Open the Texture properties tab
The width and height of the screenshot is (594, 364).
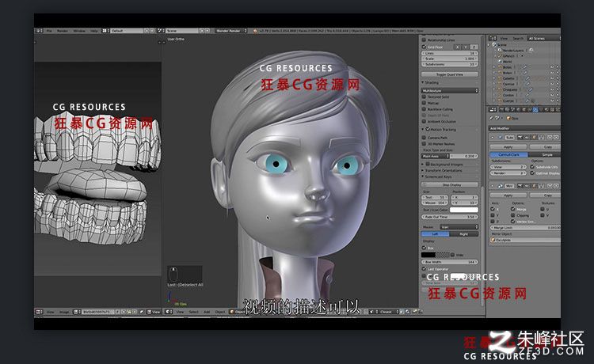[x=552, y=109]
